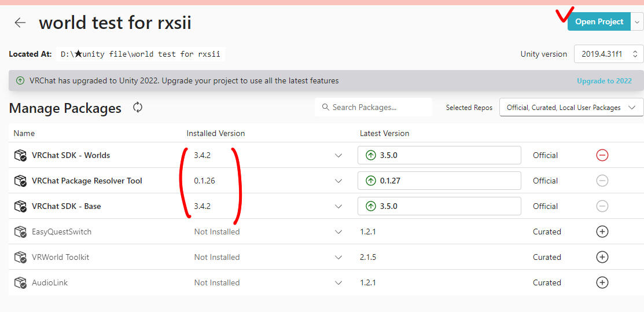Click the back arrow beside project title
Screen dimensions: 644x312
point(20,23)
